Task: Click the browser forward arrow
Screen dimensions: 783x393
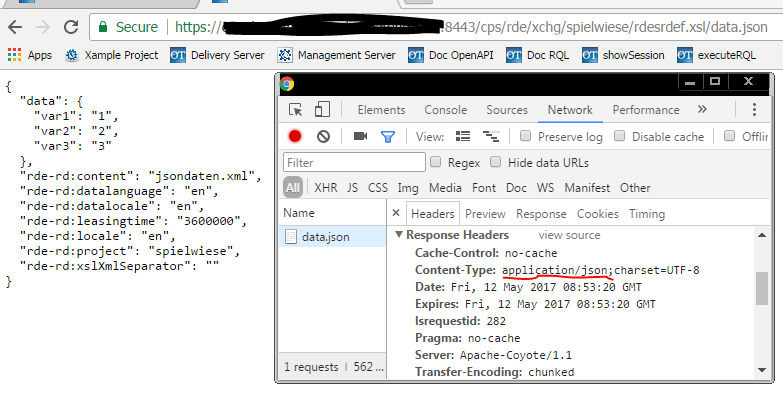Action: point(43,27)
